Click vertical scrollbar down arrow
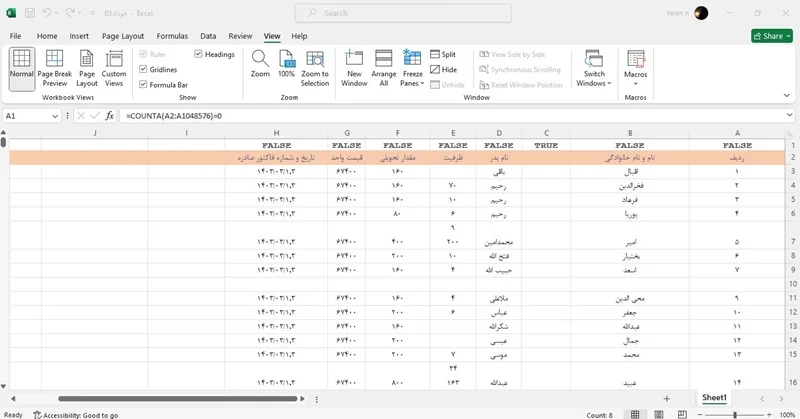 coord(4,386)
